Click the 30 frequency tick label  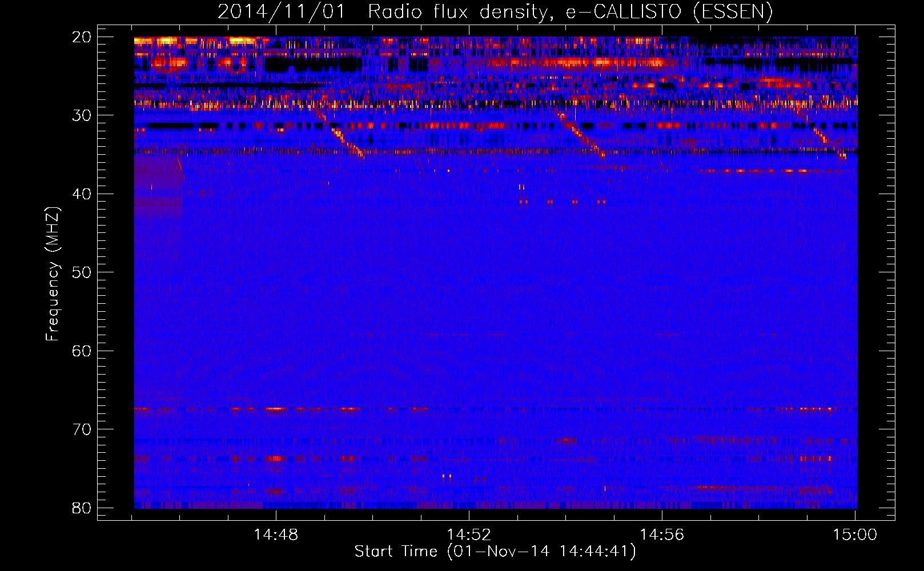click(82, 115)
